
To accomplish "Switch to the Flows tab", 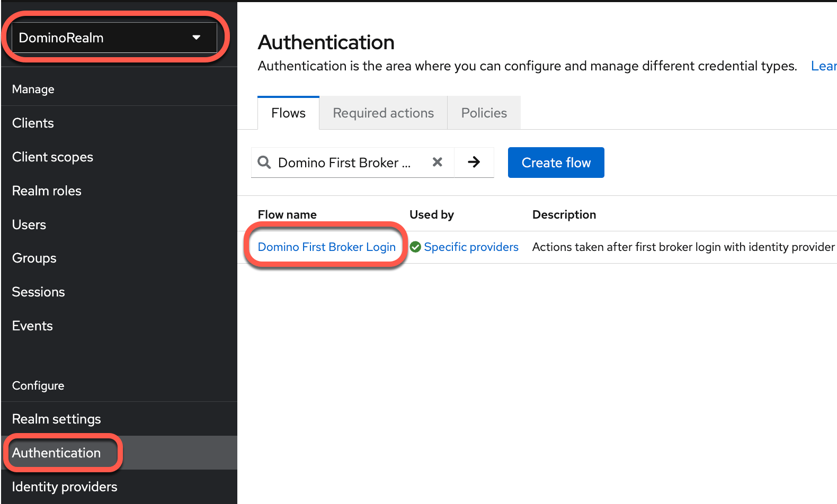I will [288, 113].
